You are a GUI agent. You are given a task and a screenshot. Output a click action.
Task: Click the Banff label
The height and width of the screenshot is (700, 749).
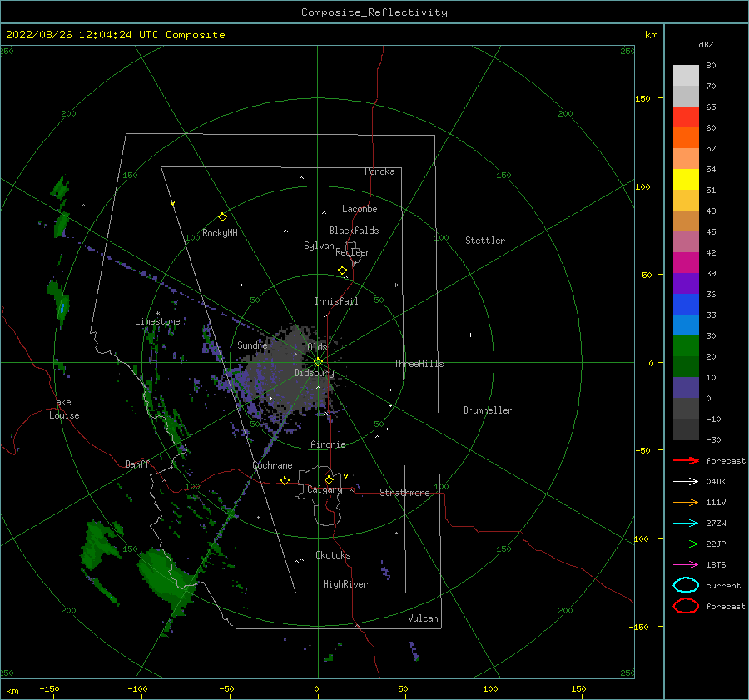click(137, 464)
